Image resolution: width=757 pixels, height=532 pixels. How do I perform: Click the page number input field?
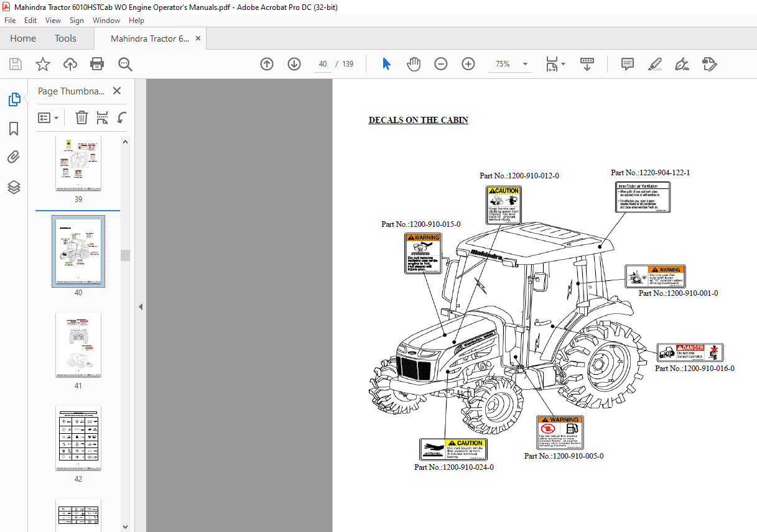pyautogui.click(x=322, y=64)
